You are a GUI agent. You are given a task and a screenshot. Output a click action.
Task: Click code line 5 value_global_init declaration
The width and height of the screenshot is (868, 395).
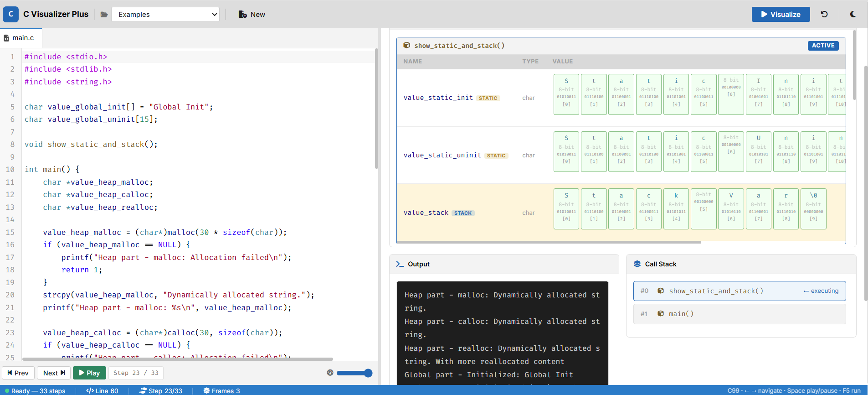coord(118,107)
